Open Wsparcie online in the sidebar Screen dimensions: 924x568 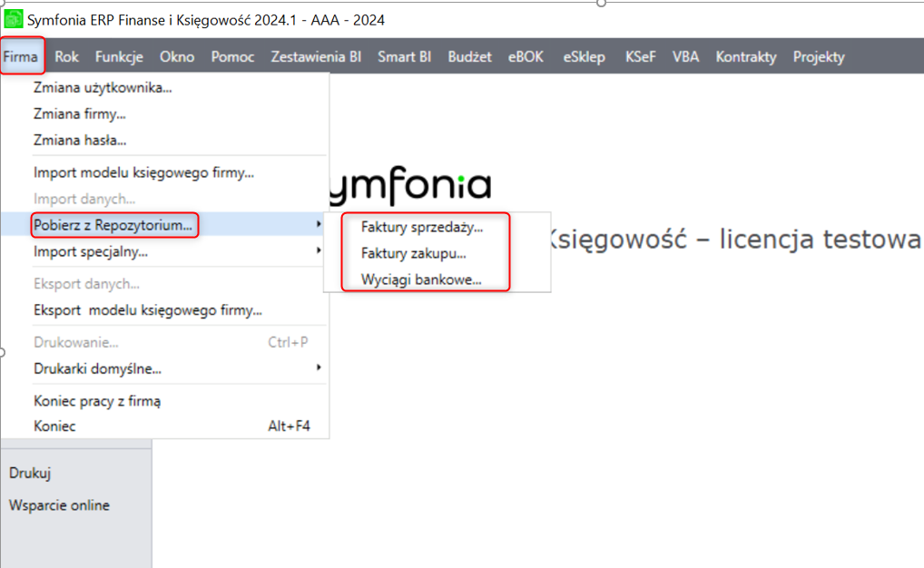tap(59, 505)
